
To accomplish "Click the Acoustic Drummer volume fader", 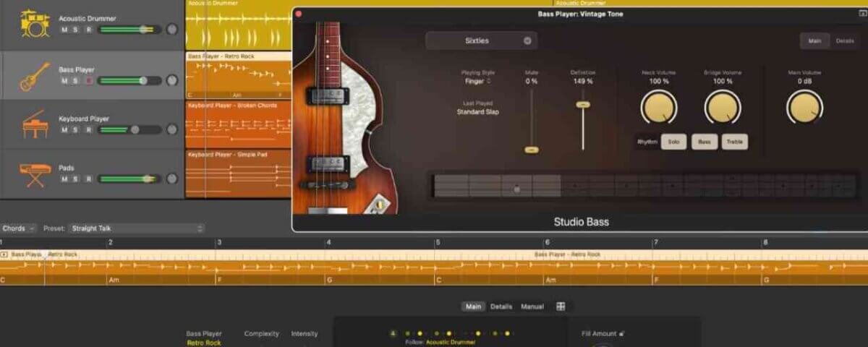I will [x=130, y=30].
